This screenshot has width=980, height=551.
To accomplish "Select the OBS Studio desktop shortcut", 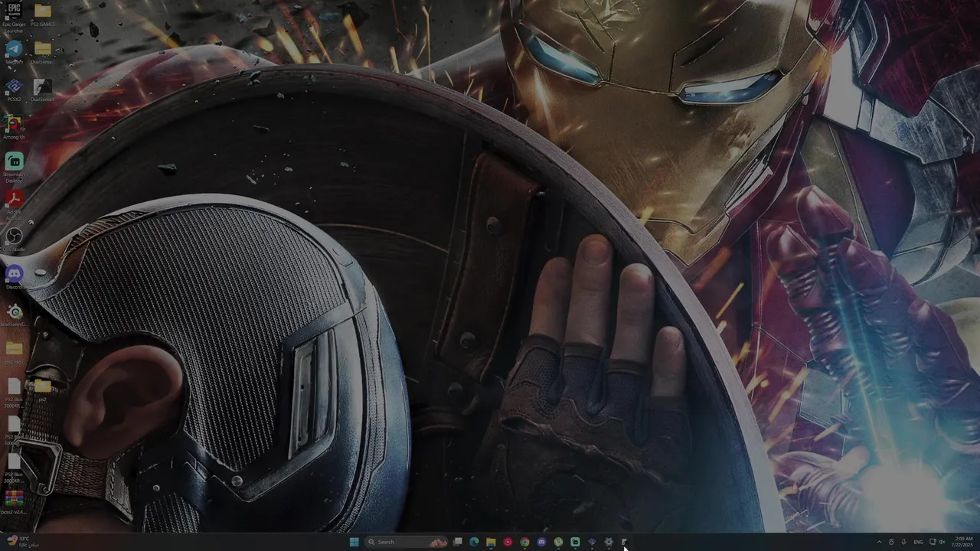I will tap(14, 240).
